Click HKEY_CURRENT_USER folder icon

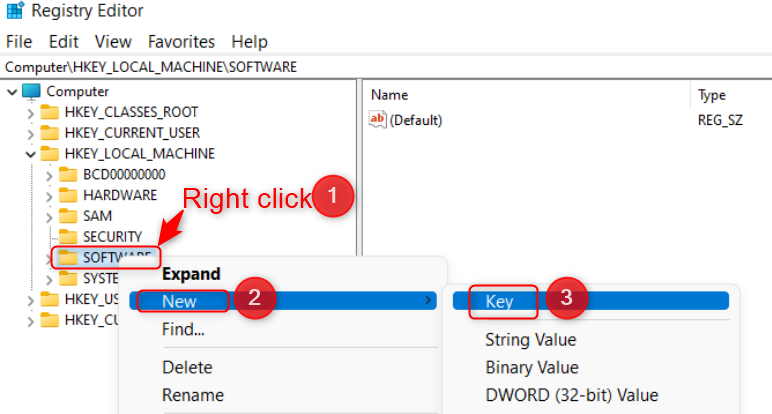[x=49, y=133]
